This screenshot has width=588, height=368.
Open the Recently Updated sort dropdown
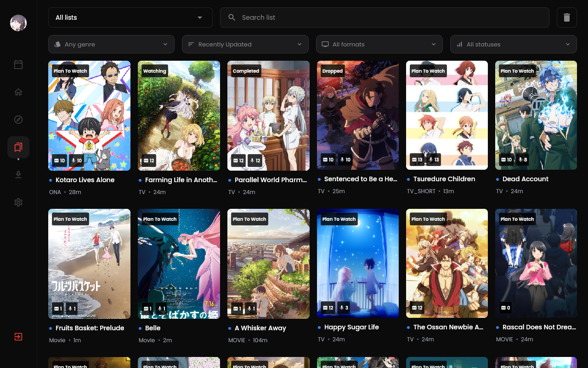click(245, 45)
